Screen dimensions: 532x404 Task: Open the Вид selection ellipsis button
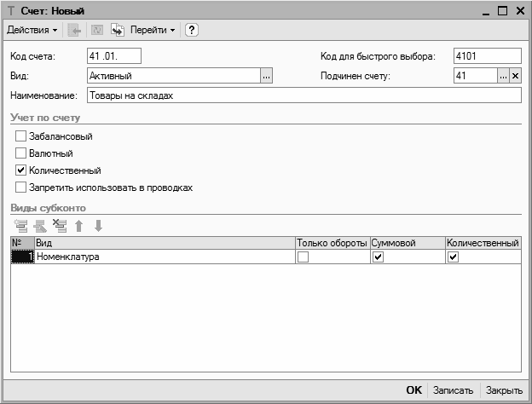tap(266, 77)
